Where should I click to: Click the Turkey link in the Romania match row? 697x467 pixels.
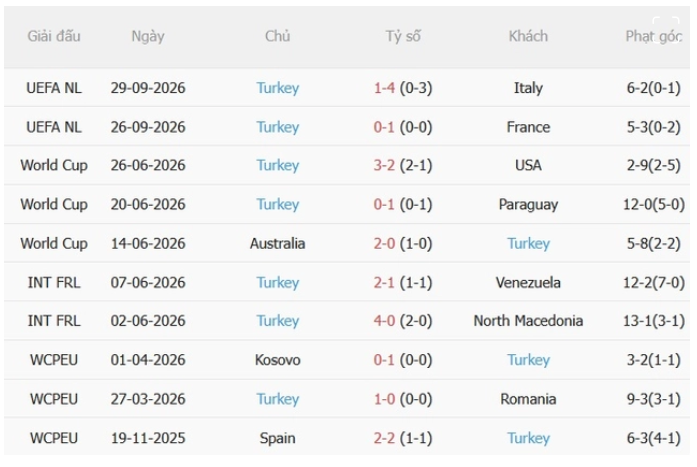(277, 399)
